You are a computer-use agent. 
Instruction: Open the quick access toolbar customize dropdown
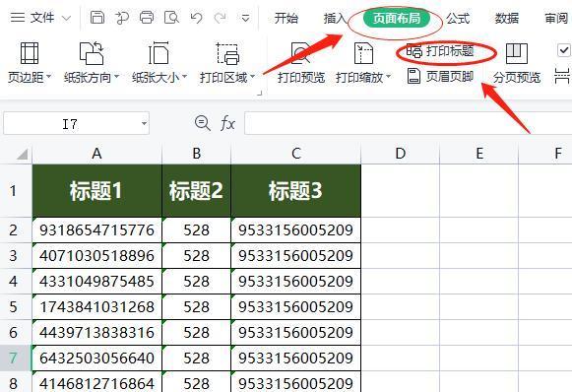coord(245,18)
